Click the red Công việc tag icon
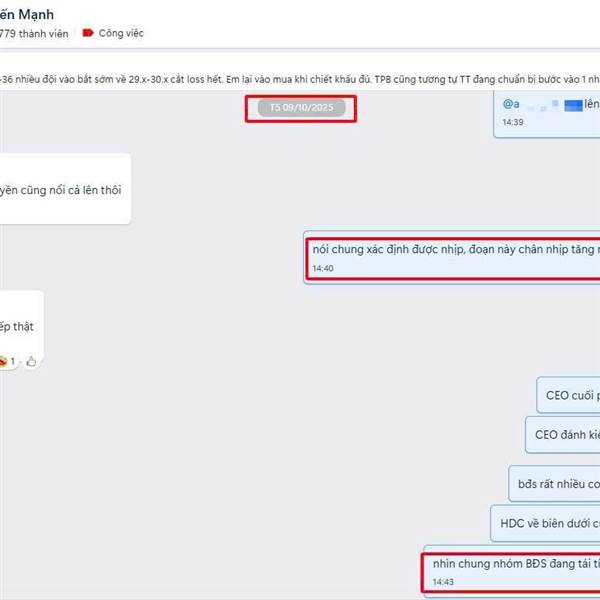The width and height of the screenshot is (600, 600). (88, 33)
